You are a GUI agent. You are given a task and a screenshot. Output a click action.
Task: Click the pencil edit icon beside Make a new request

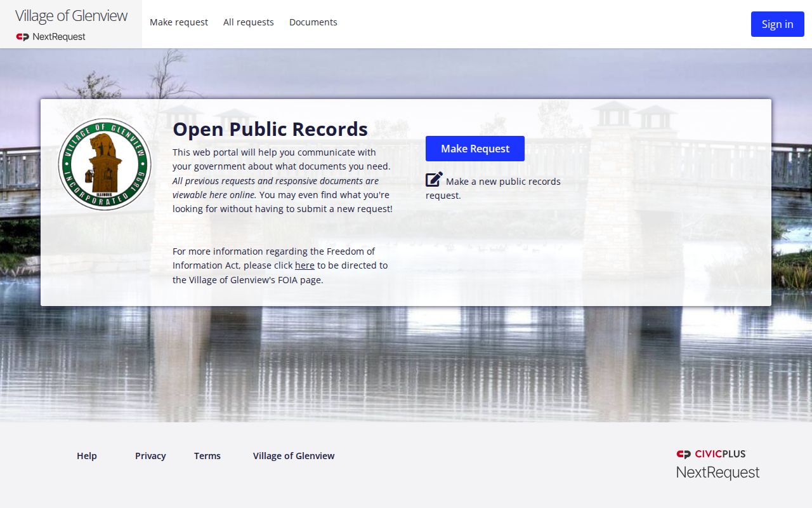[x=434, y=180]
